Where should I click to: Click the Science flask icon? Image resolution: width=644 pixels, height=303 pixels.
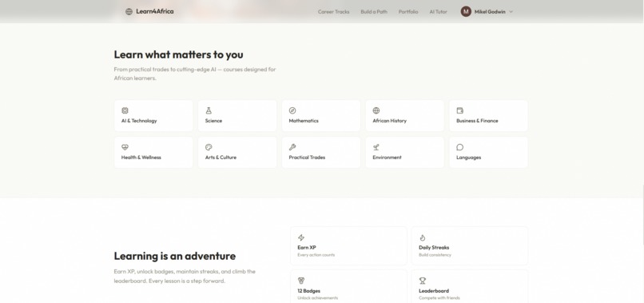tap(209, 110)
